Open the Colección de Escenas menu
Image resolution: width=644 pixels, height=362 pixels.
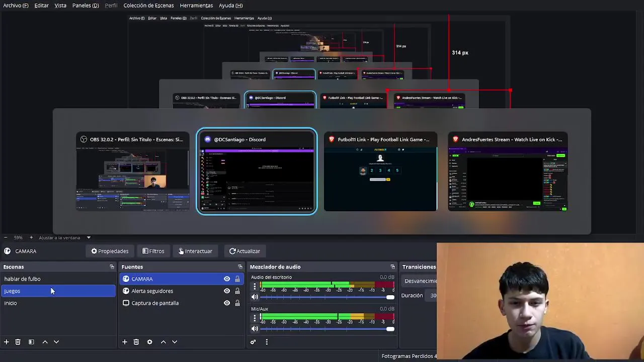(x=148, y=6)
